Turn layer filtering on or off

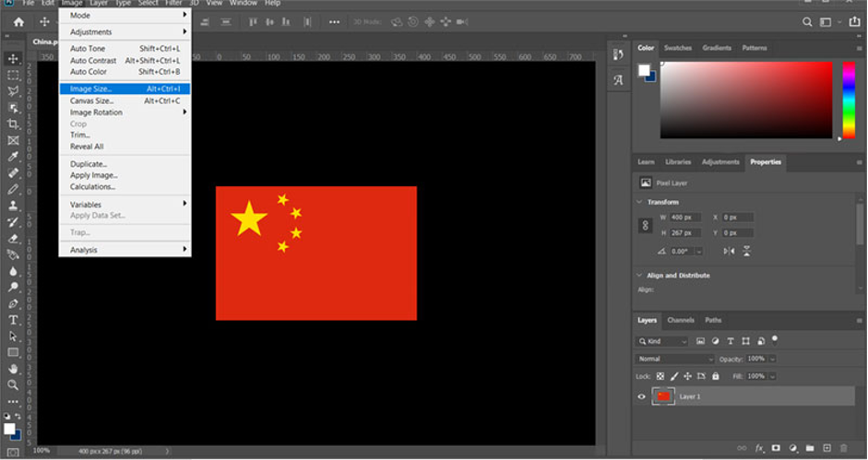[x=775, y=338]
